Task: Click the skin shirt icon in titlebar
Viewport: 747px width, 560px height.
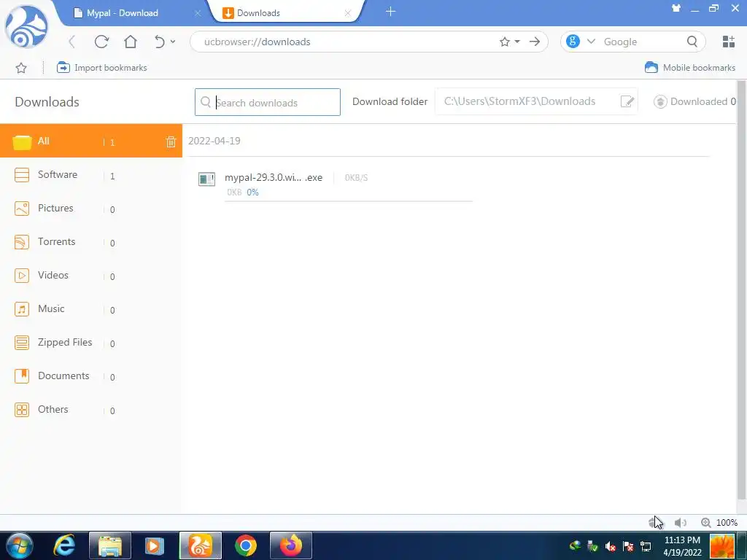Action: pos(676,8)
